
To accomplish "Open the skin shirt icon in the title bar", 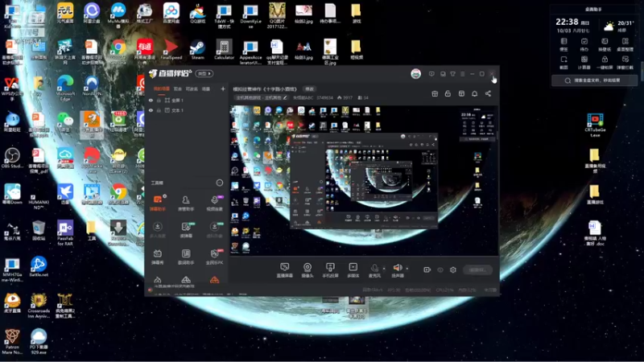I will (x=452, y=74).
